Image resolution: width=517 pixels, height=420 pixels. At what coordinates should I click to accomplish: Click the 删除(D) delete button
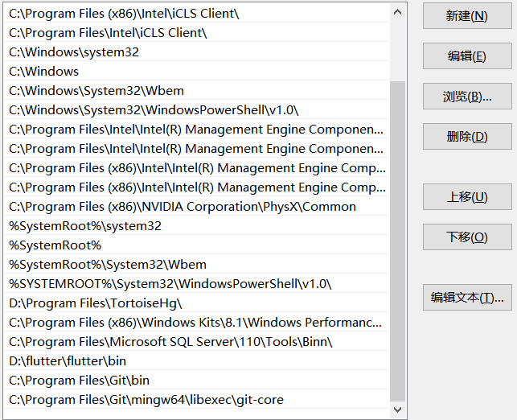[x=467, y=137]
